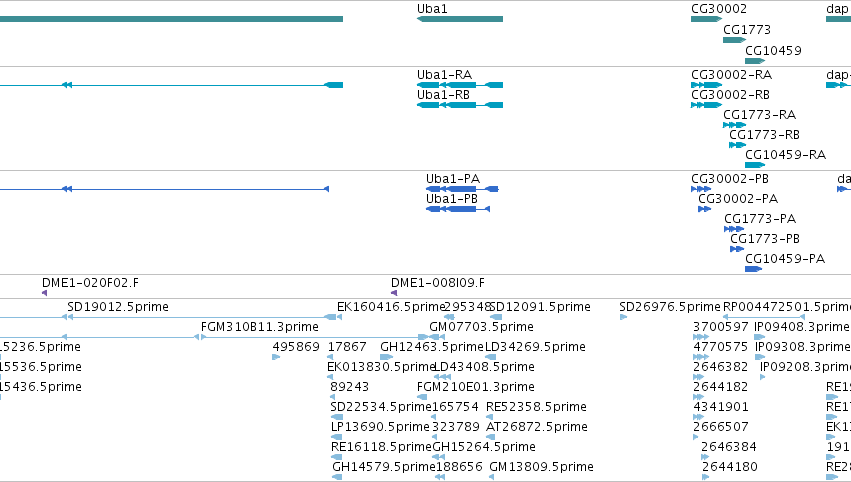
Task: Click the FGM210E01.3prime EST label
Action: 475,387
